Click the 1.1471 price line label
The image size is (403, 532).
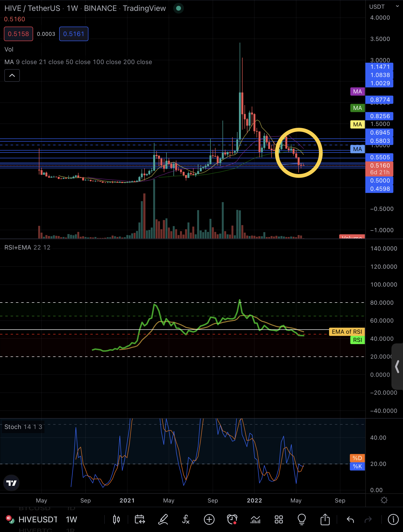(379, 67)
